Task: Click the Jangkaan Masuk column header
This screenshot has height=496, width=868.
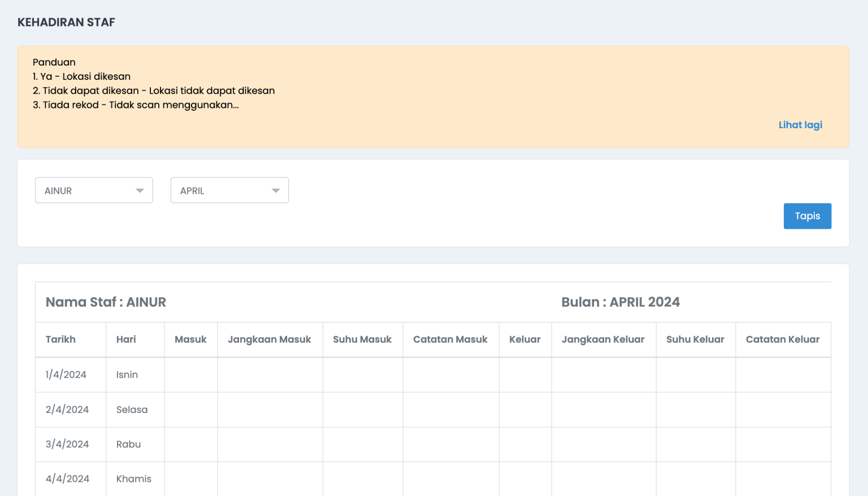Action: (270, 340)
